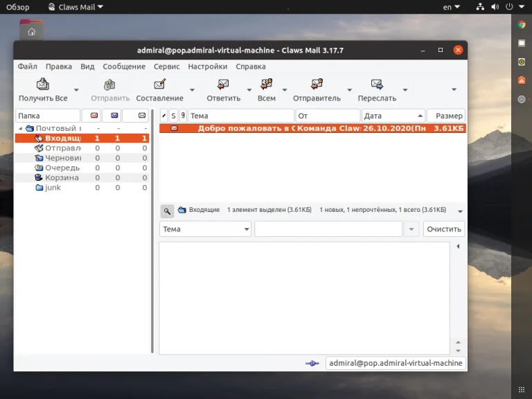
Task: Expand the toolbar overflow arrow
Action: point(454,89)
